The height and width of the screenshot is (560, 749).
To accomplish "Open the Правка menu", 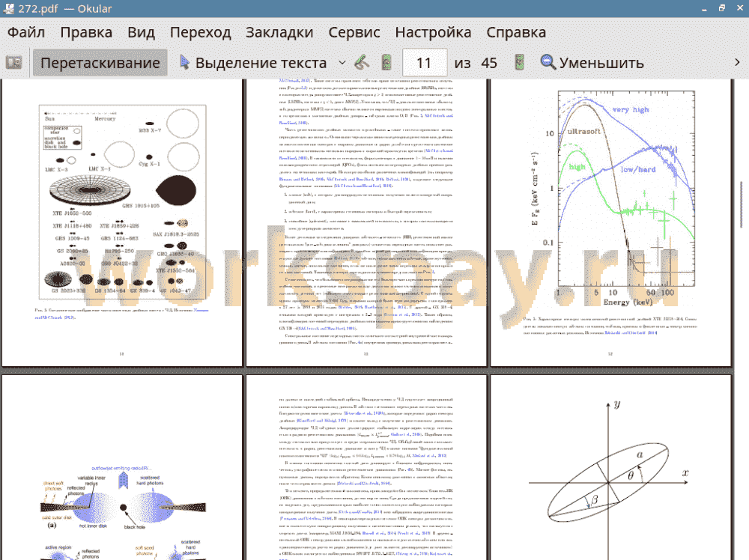I will point(86,32).
